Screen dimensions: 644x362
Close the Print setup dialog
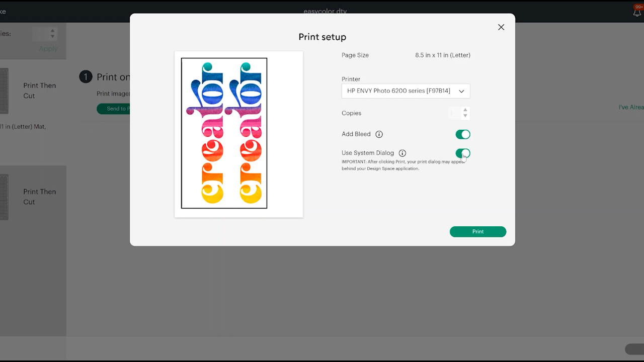[501, 27]
